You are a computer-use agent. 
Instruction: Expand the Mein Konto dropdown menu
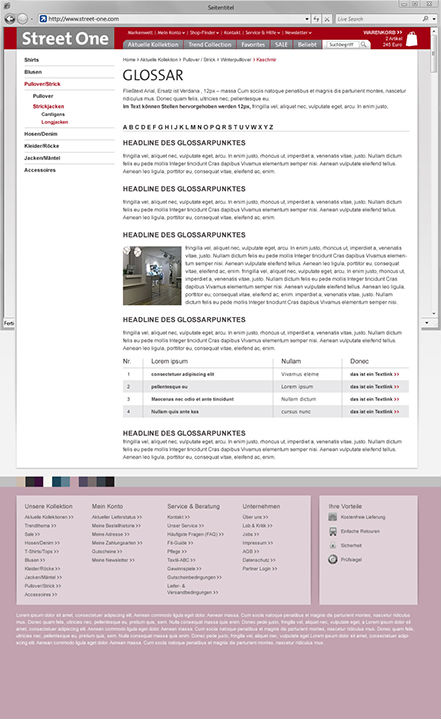point(171,33)
